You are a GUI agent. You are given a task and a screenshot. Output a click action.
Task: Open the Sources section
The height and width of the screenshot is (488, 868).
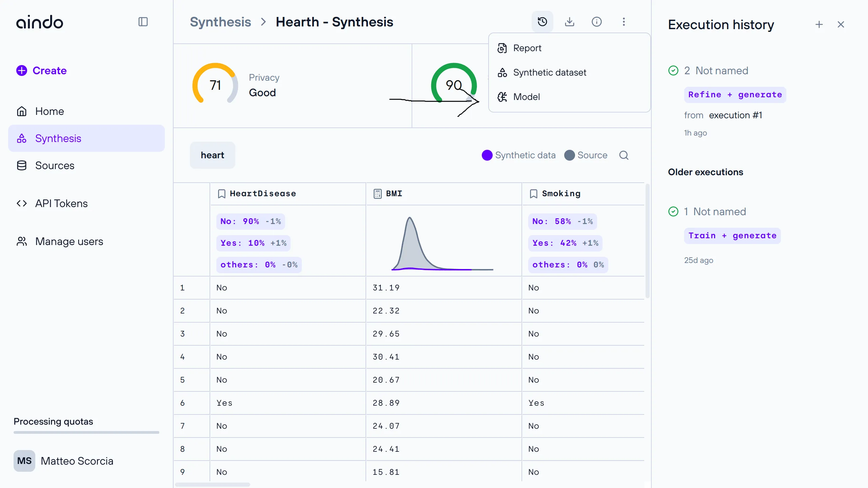point(86,165)
